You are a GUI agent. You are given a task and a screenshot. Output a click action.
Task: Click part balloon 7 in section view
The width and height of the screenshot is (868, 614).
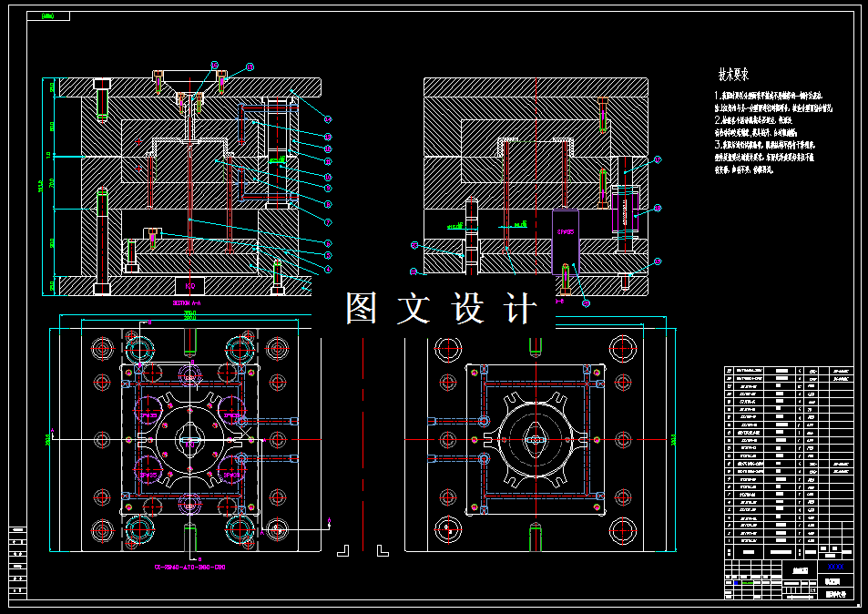pos(328,222)
